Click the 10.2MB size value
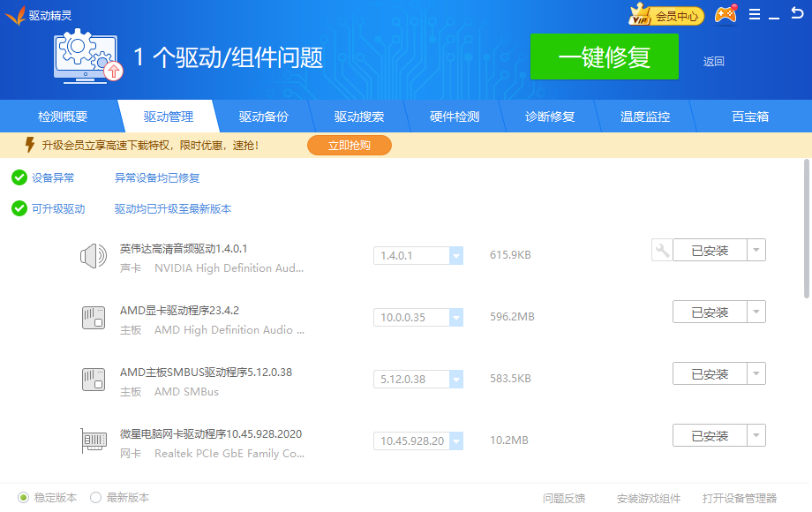The image size is (812, 512). coord(509,440)
